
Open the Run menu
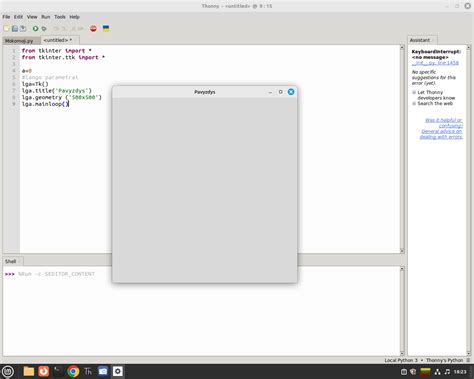point(46,17)
